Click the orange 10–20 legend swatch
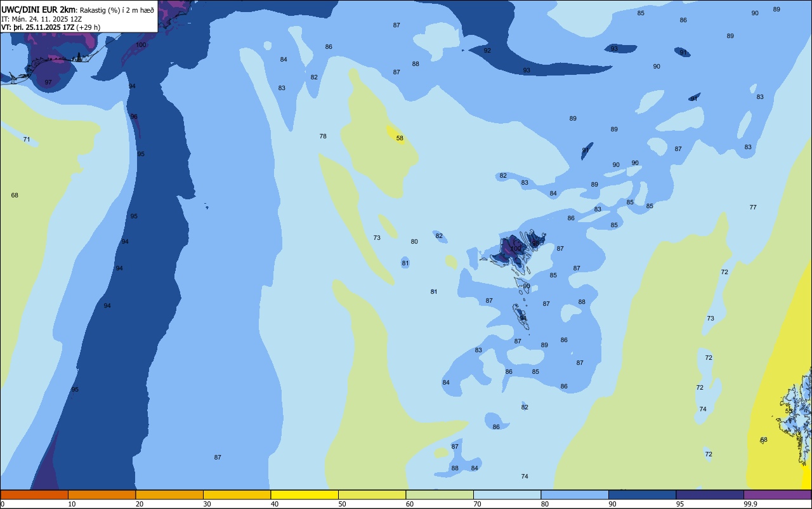The image size is (812, 509). point(101,494)
